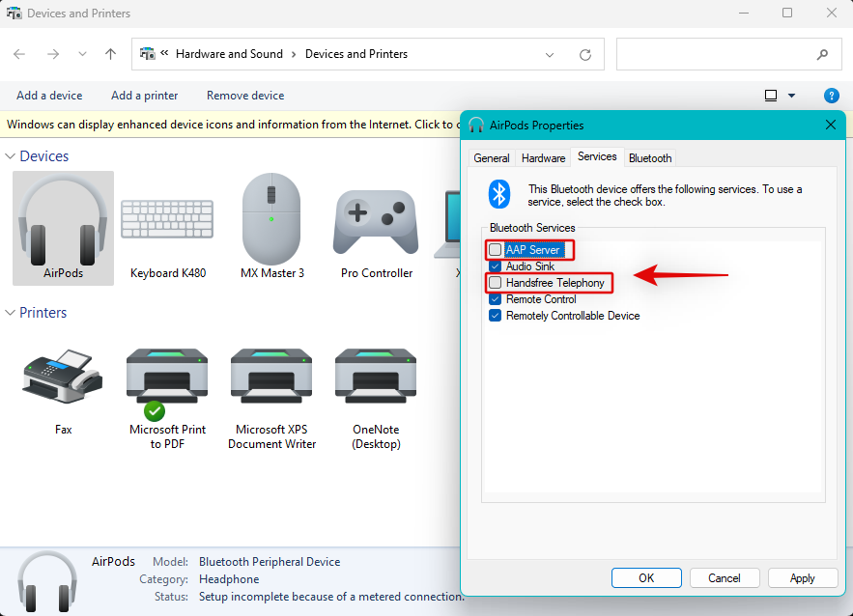Image resolution: width=853 pixels, height=616 pixels.
Task: Click the search magnifier icon
Action: (x=822, y=54)
